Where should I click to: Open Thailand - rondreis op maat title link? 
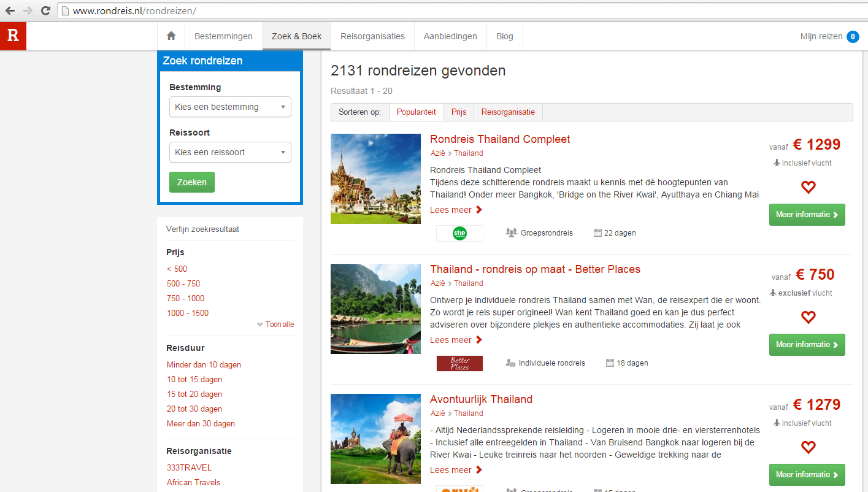click(x=535, y=269)
